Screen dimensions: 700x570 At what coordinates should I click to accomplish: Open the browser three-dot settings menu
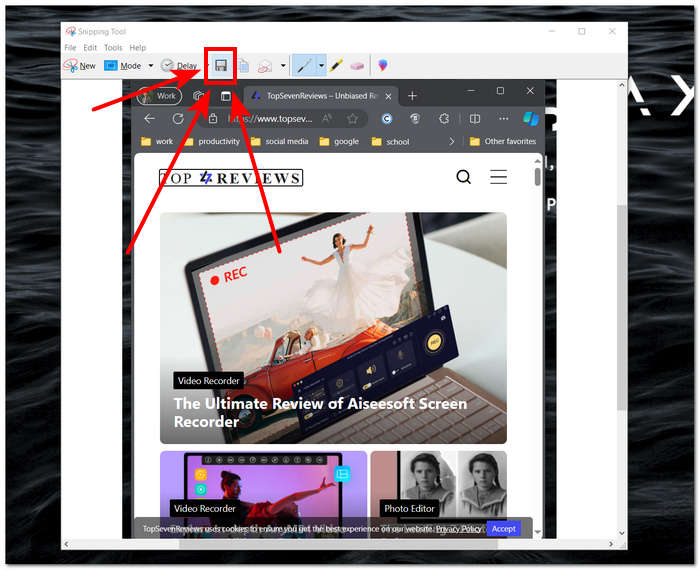504,119
